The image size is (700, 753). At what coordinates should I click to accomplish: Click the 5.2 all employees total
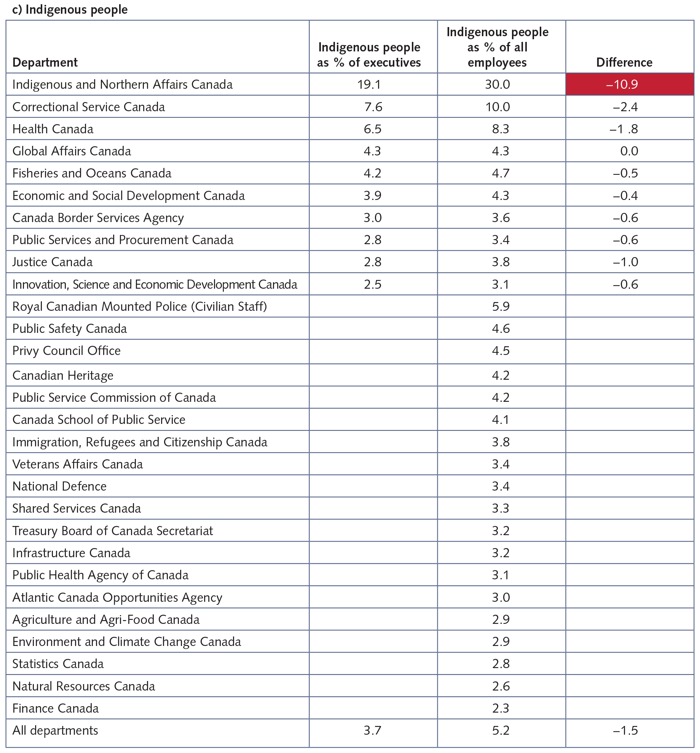pyautogui.click(x=501, y=730)
